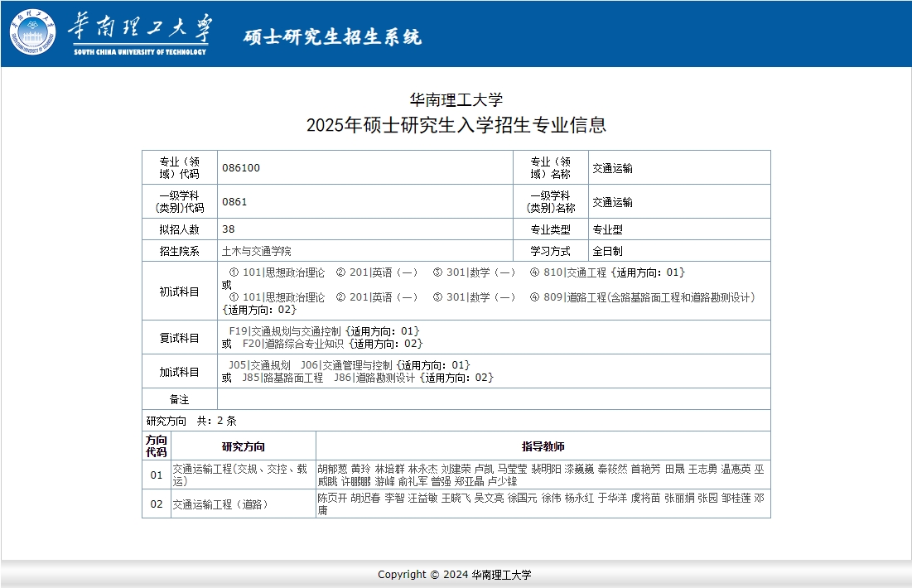This screenshot has height=588, width=912.
Task: Click the Copyright © 2024 华南理工大学 footer
Action: pyautogui.click(x=454, y=574)
